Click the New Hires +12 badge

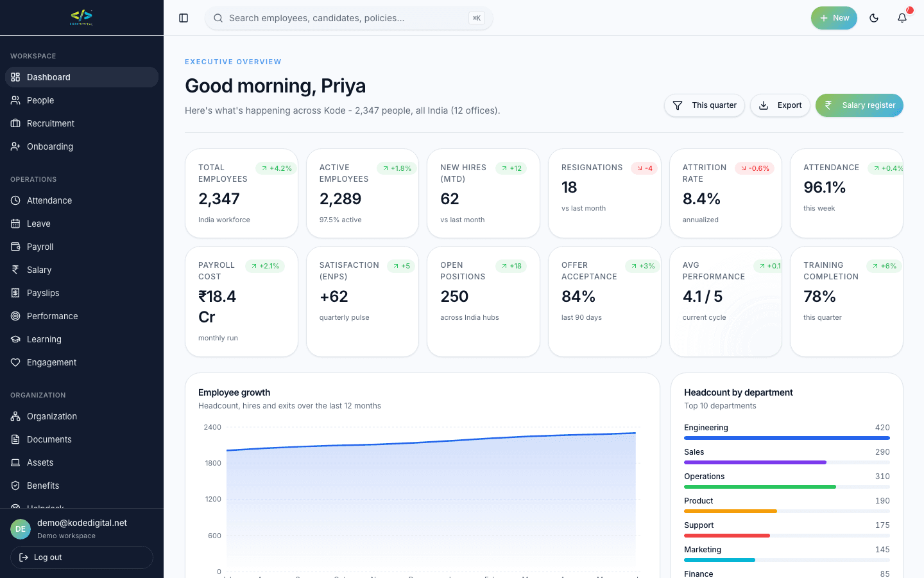(511, 168)
